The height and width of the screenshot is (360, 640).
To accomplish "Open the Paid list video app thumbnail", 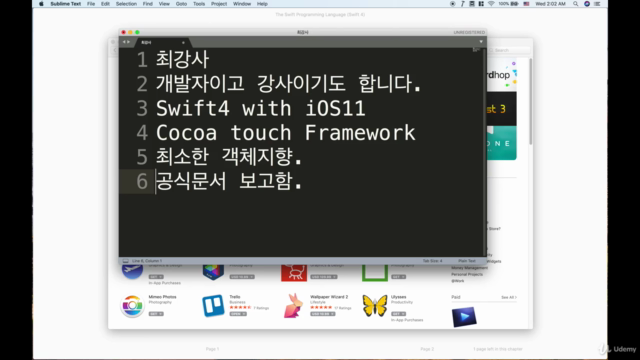I will pos(464,317).
